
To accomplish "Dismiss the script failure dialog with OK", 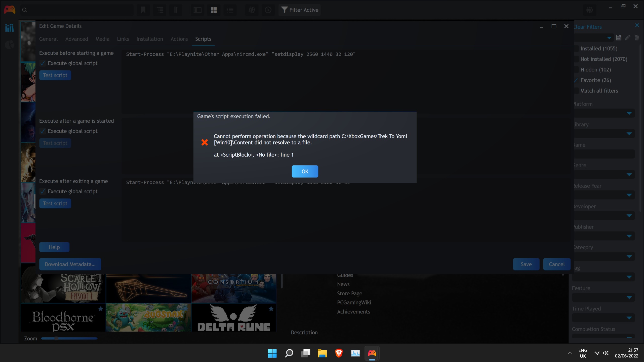I will coord(305,171).
